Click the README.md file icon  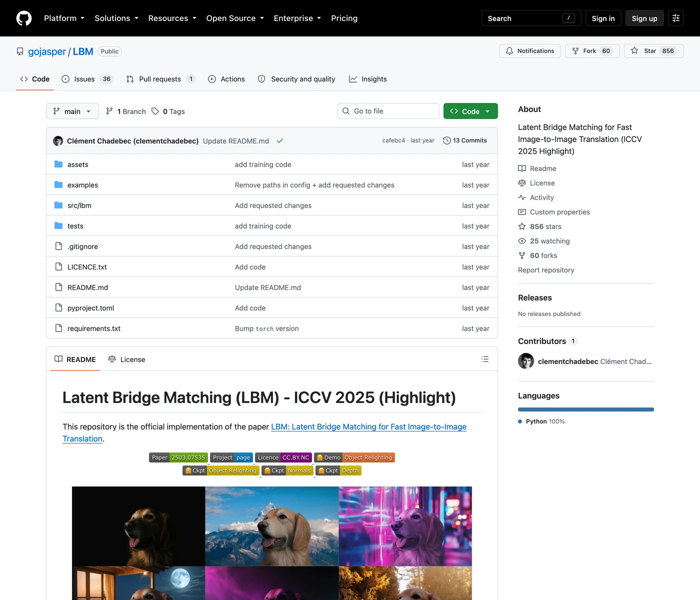coord(58,287)
